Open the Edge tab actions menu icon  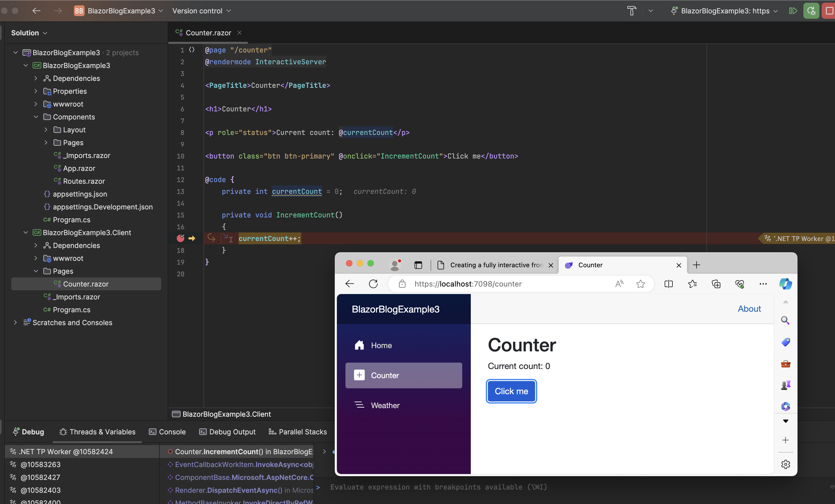point(418,265)
